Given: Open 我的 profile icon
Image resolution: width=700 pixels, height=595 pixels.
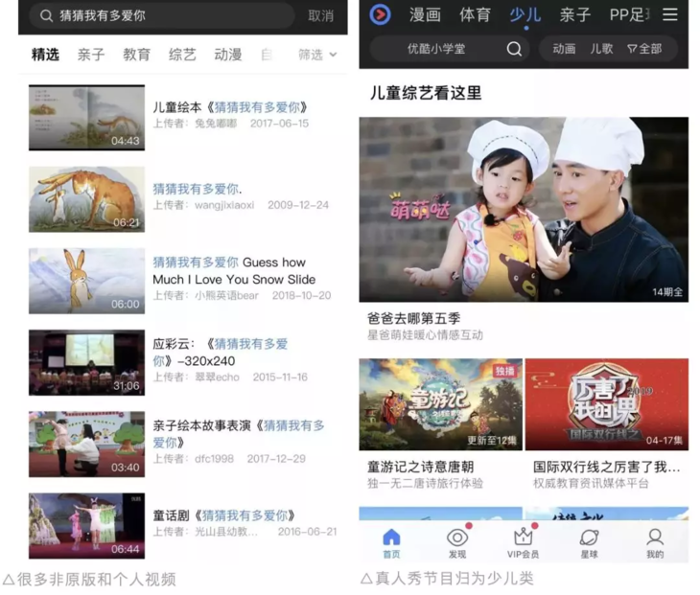Looking at the screenshot, I should [x=655, y=541].
